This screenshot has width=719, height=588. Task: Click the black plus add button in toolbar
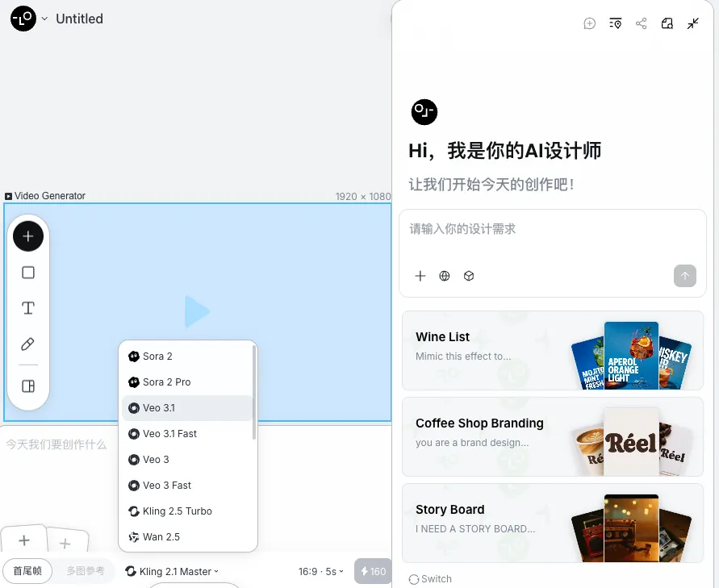coord(28,236)
